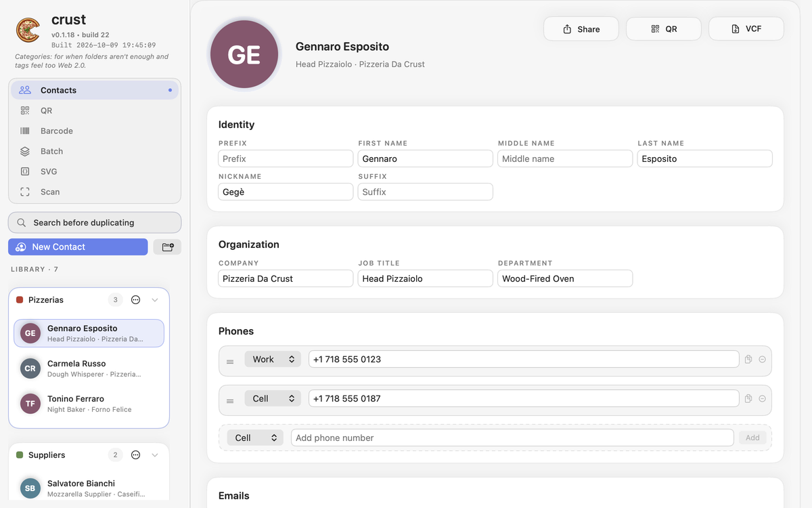Click the Nickname field containing Gegè

286,192
